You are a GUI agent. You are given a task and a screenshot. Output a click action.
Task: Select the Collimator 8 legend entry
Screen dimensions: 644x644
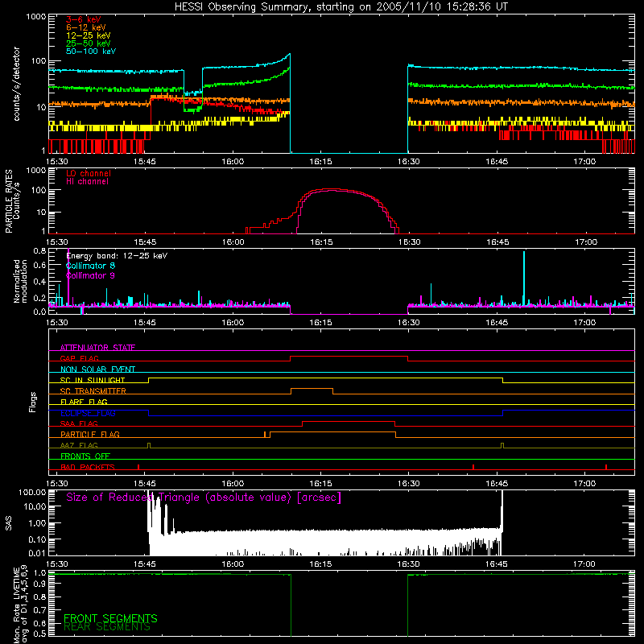coord(90,266)
